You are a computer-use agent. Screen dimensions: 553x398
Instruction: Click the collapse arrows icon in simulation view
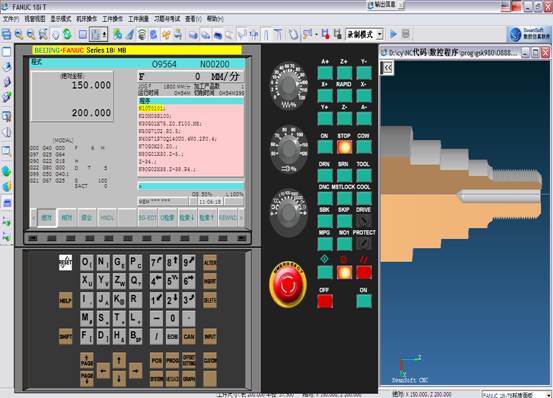tap(387, 67)
